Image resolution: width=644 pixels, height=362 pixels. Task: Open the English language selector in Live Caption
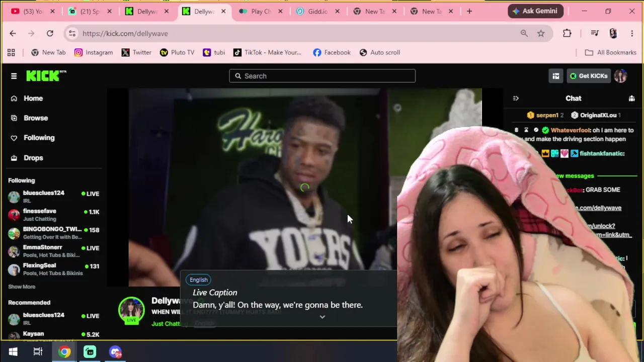199,280
